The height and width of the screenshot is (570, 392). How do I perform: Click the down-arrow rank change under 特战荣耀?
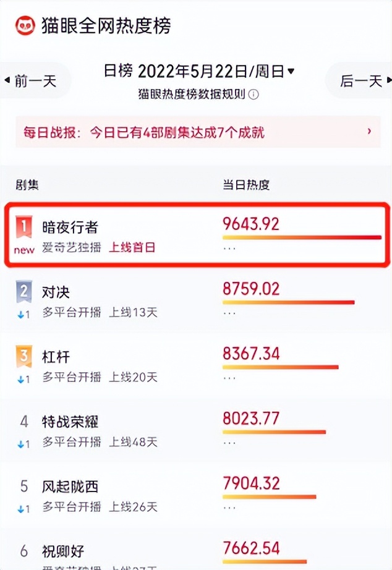pos(23,445)
